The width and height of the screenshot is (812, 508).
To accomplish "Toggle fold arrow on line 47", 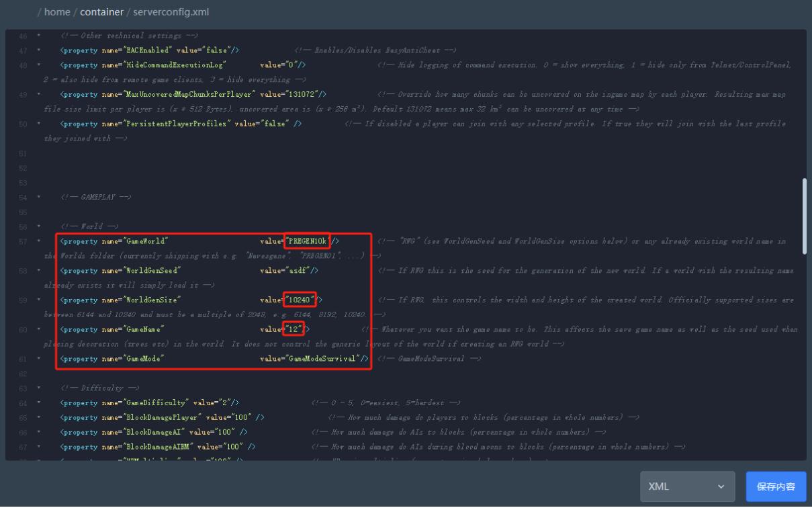I will click(38, 50).
